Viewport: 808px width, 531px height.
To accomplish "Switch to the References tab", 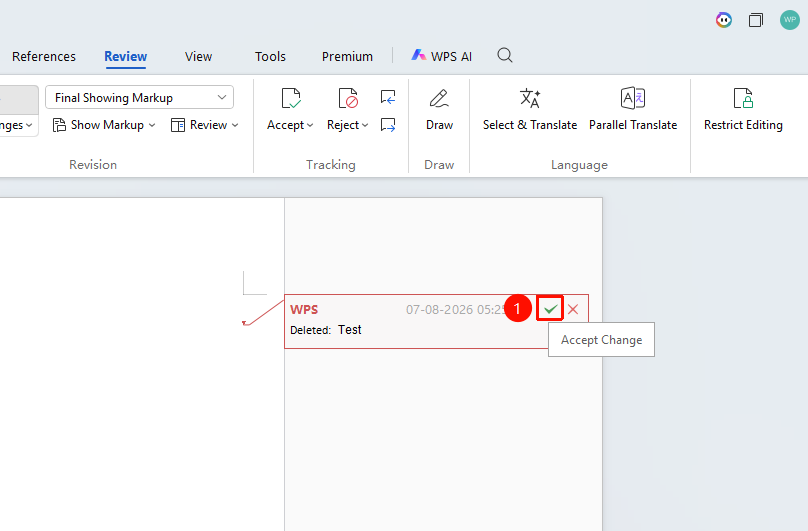I will point(44,56).
